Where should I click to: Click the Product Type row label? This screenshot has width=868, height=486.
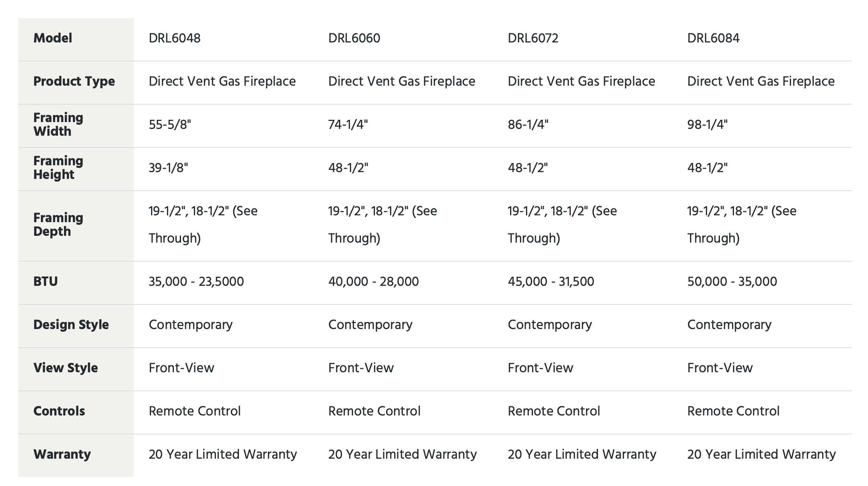[x=74, y=82]
